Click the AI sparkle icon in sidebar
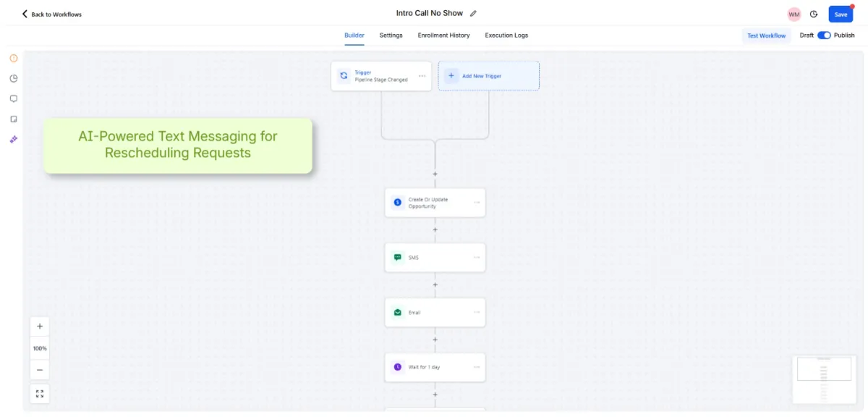Image resolution: width=868 pixels, height=417 pixels. (x=14, y=139)
